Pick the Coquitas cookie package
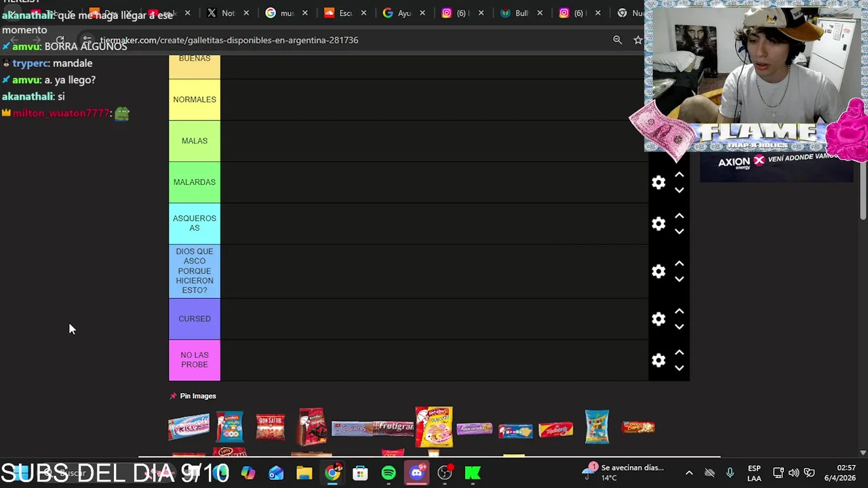868x488 pixels. [353, 428]
